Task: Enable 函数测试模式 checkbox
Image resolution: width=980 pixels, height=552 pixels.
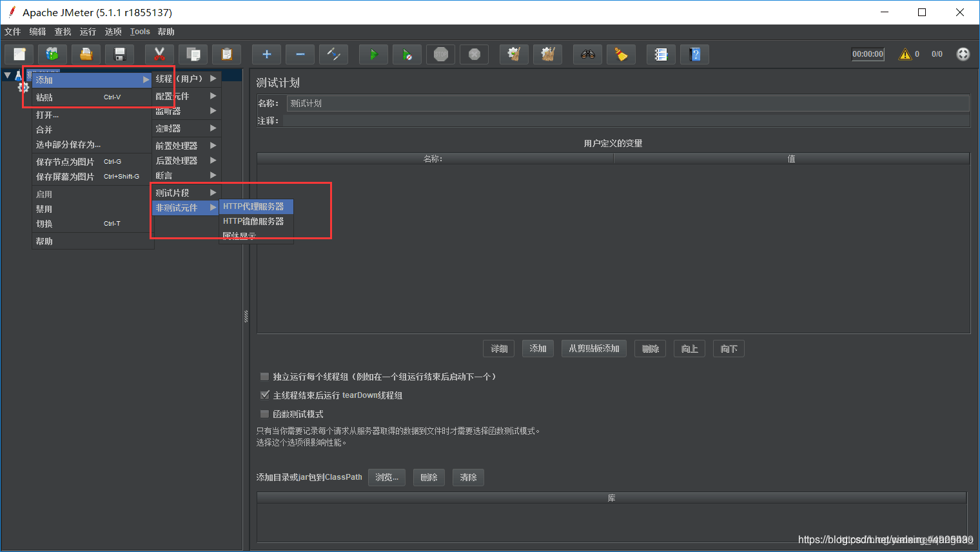Action: point(264,414)
